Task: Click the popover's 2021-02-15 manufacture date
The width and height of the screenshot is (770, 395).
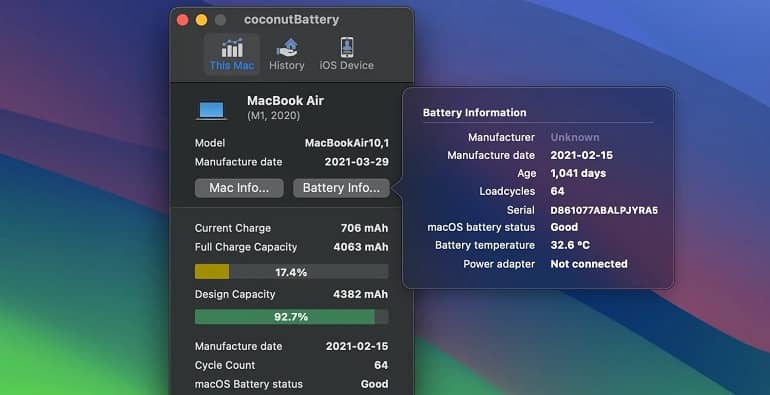Action: click(x=581, y=155)
